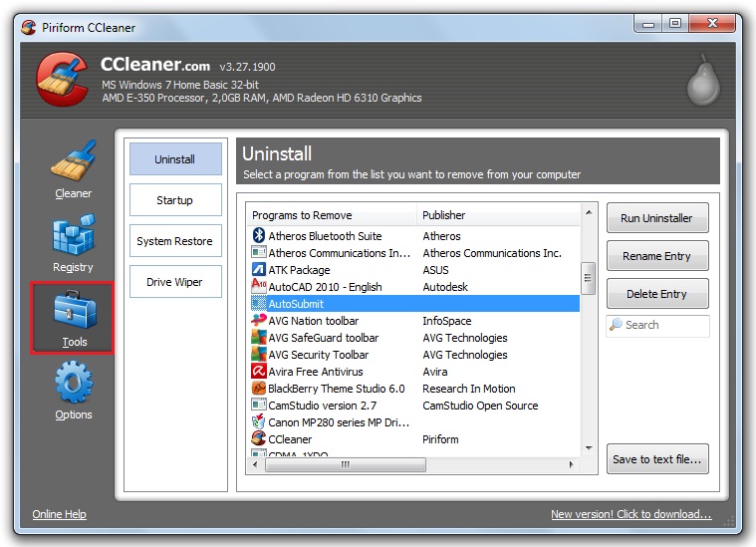
Task: Open the Drive Wiper tab
Action: pos(175,282)
